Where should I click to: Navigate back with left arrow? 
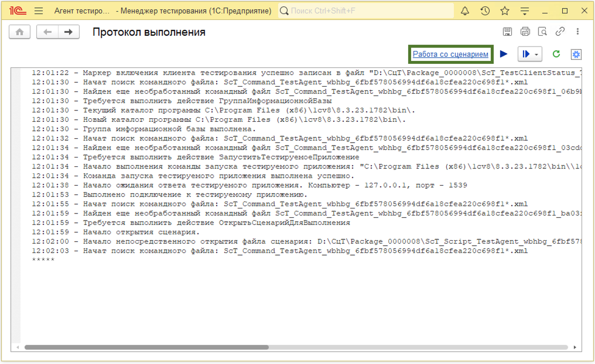click(x=48, y=32)
